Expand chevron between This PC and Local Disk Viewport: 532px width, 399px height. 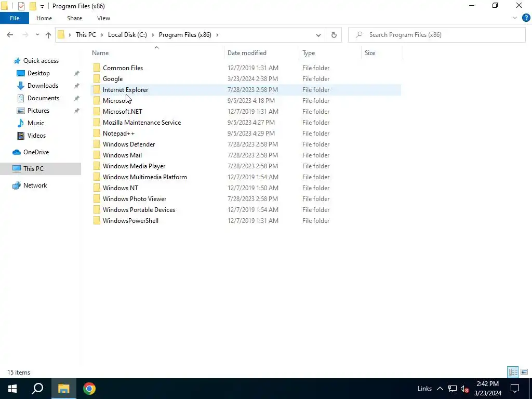102,35
